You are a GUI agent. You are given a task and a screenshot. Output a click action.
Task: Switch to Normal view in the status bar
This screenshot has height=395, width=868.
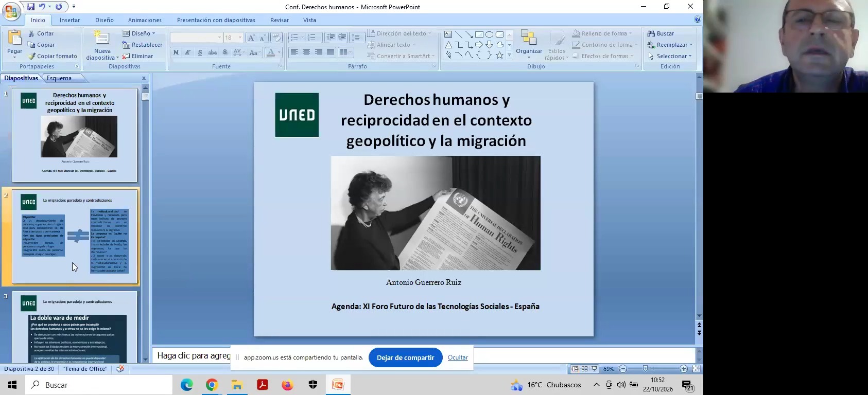[575, 369]
